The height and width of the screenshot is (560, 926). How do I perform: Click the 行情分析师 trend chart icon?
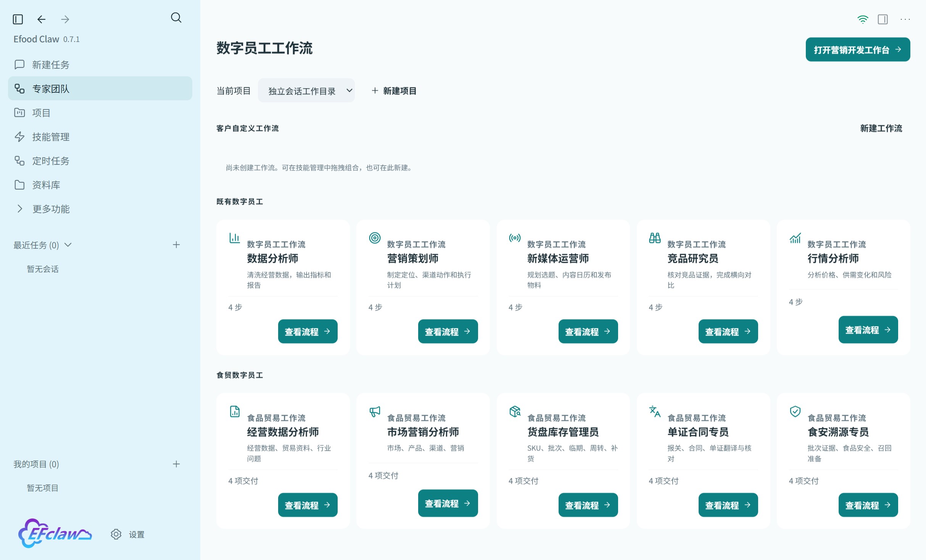click(795, 238)
